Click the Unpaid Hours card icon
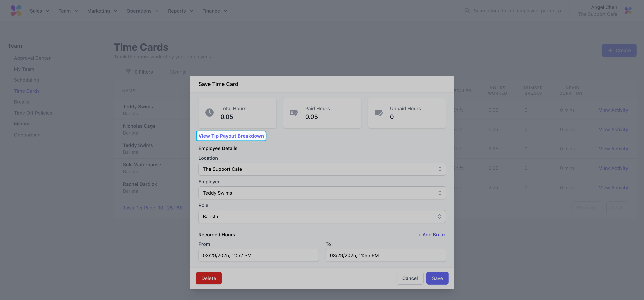Image resolution: width=644 pixels, height=300 pixels. click(379, 113)
